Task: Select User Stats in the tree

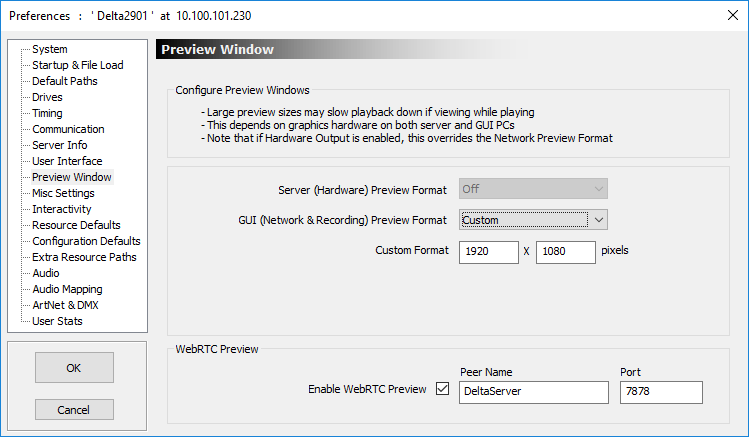Action: pos(57,321)
